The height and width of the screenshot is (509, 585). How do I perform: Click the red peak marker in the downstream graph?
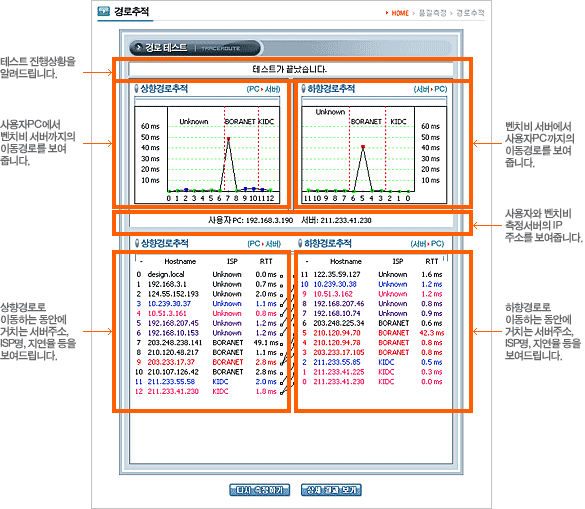pos(363,147)
